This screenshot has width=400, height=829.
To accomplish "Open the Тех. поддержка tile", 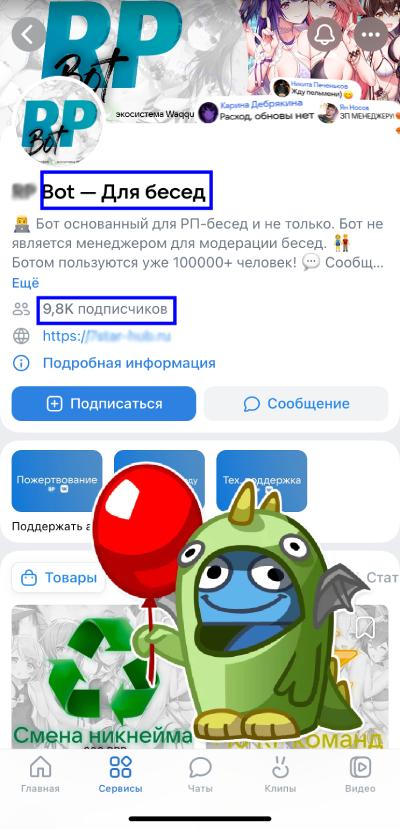I will click(262, 481).
